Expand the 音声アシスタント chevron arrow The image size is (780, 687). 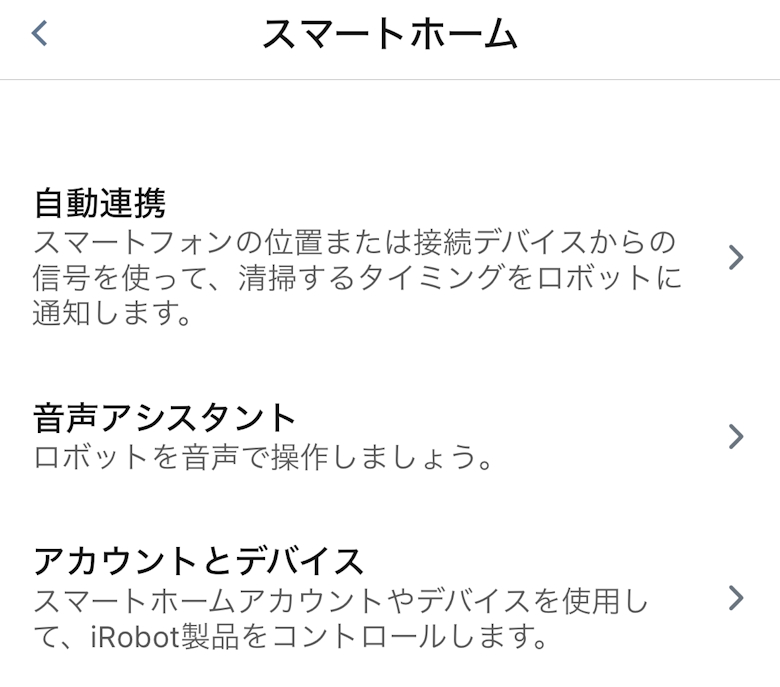pyautogui.click(x=736, y=436)
